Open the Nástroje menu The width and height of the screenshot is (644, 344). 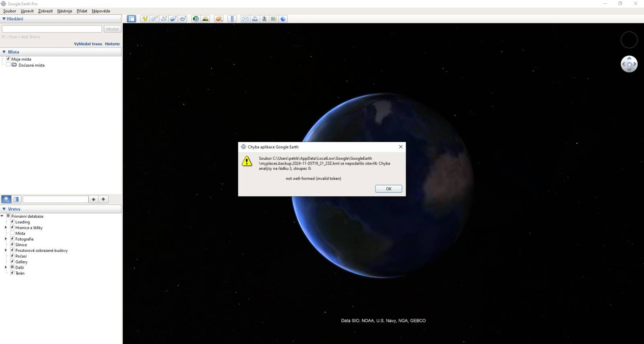[x=64, y=11]
